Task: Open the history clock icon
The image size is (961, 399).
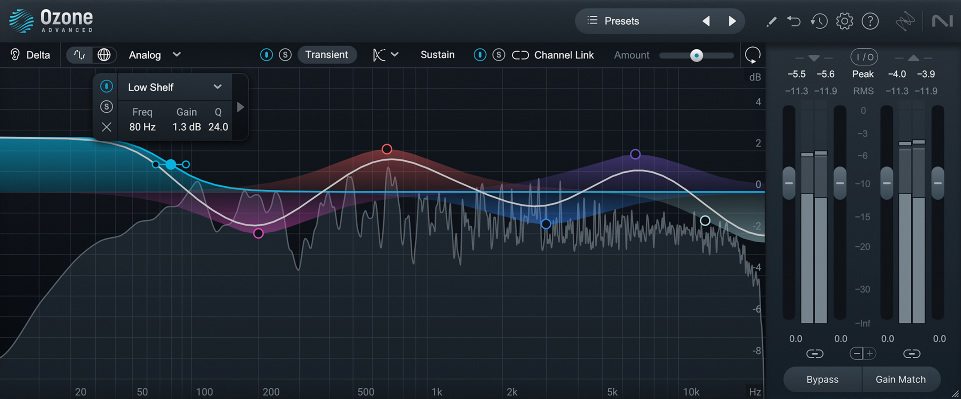Action: click(819, 21)
